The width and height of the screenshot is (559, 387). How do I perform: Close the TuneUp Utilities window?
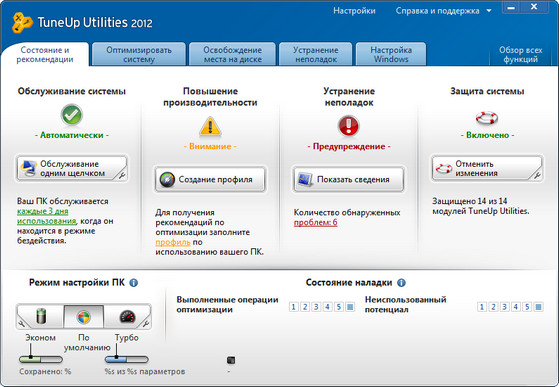[534, 7]
